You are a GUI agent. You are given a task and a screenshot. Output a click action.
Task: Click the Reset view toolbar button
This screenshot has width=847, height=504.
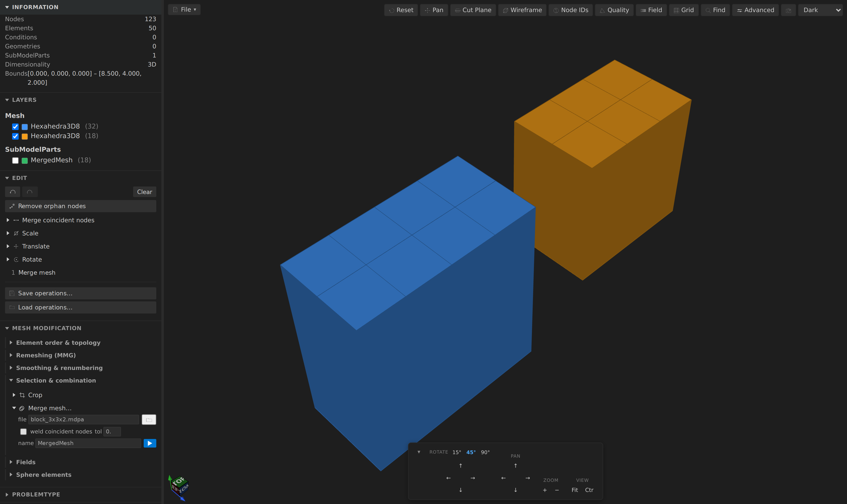tap(401, 10)
